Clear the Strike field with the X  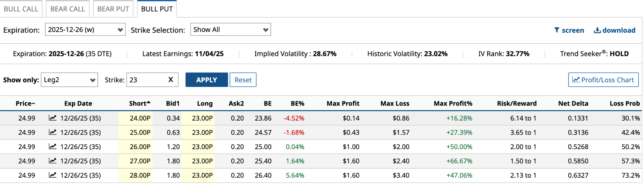(x=171, y=80)
